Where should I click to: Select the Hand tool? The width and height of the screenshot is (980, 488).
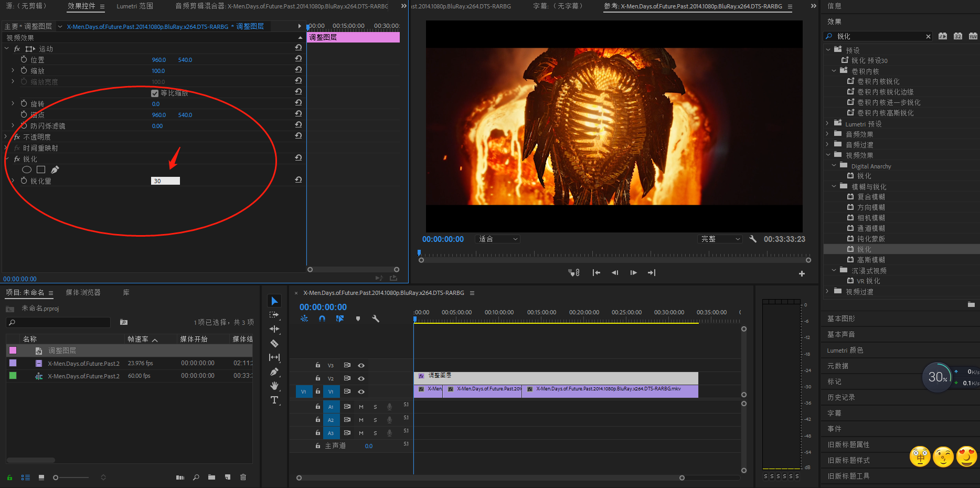pos(274,386)
